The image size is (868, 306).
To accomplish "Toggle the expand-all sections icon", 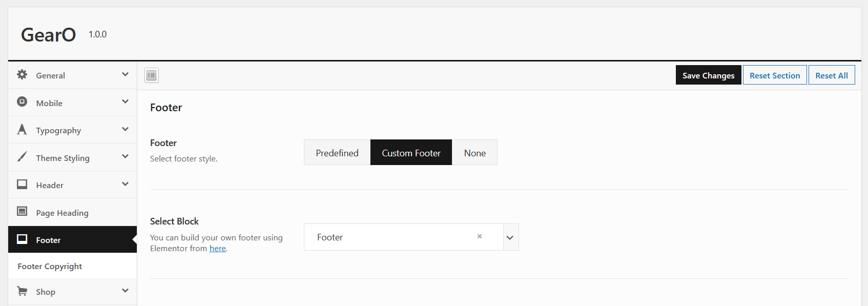I will (152, 75).
